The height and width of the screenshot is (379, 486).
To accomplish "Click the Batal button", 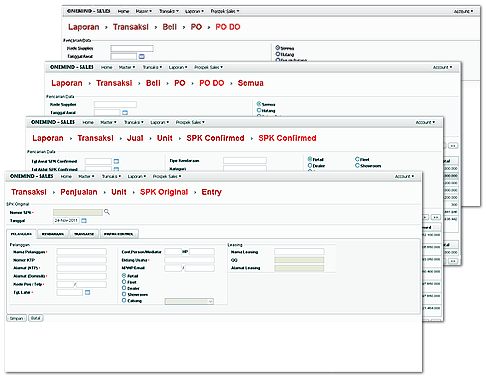I will click(36, 318).
